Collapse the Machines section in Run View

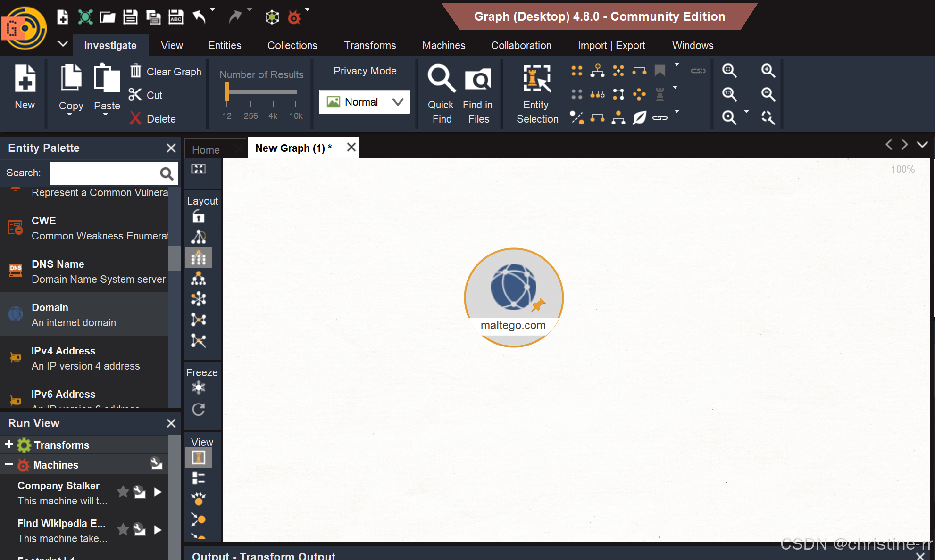click(x=8, y=464)
